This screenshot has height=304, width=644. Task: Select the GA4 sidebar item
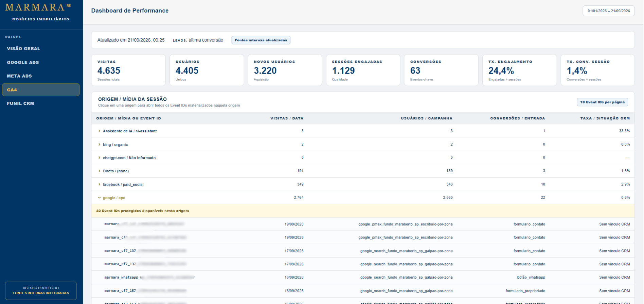pyautogui.click(x=41, y=90)
